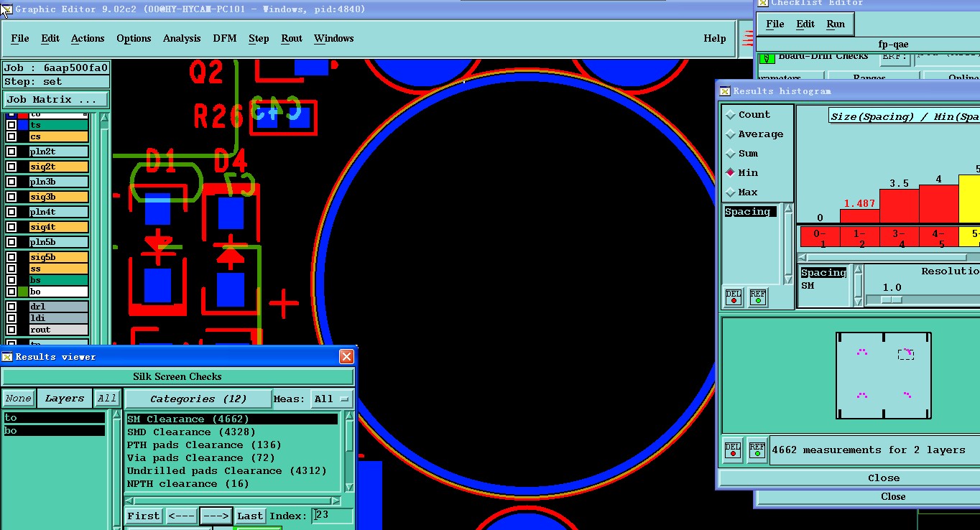Open the Analysis menu
This screenshot has width=980, height=530.
tap(182, 39)
